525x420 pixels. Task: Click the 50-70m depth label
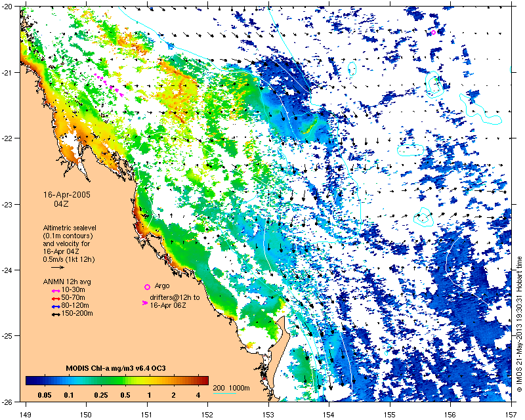point(73,297)
